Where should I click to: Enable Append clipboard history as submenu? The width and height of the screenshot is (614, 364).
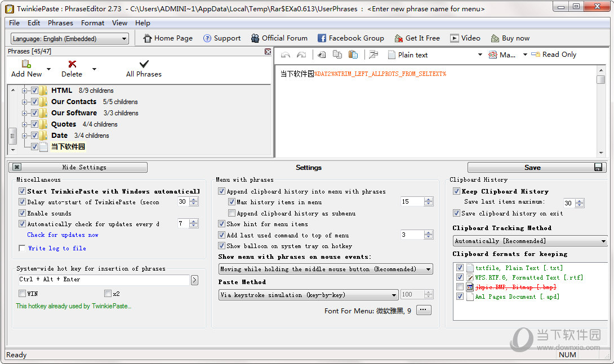232,213
